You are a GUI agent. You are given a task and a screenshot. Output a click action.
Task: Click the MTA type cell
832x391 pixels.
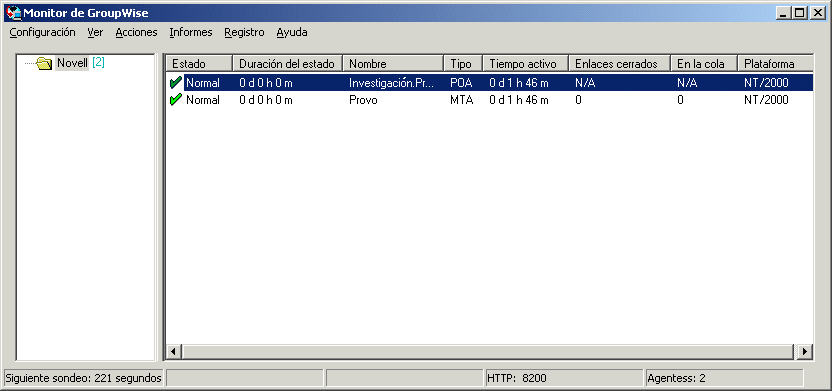click(x=461, y=100)
